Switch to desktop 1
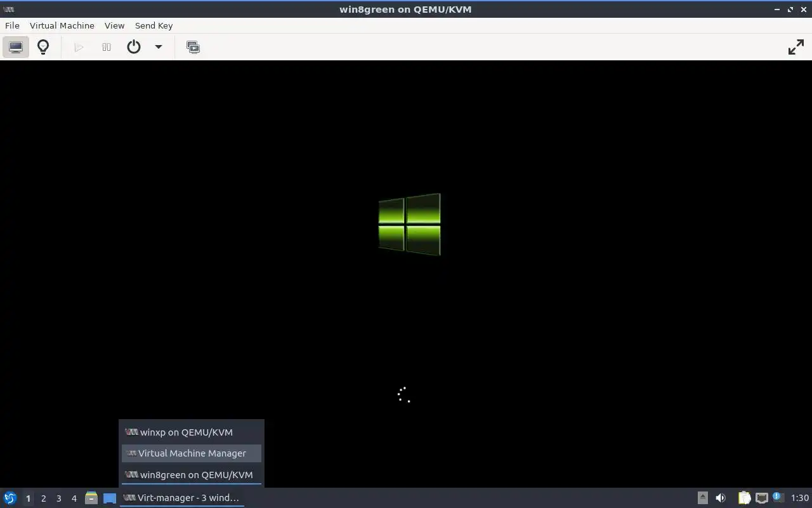 pyautogui.click(x=28, y=498)
